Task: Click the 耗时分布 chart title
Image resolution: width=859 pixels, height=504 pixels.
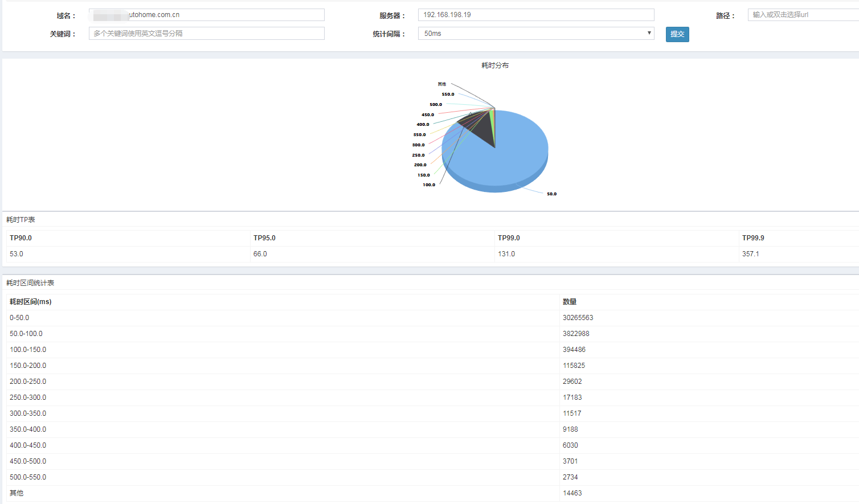Action: (x=495, y=65)
